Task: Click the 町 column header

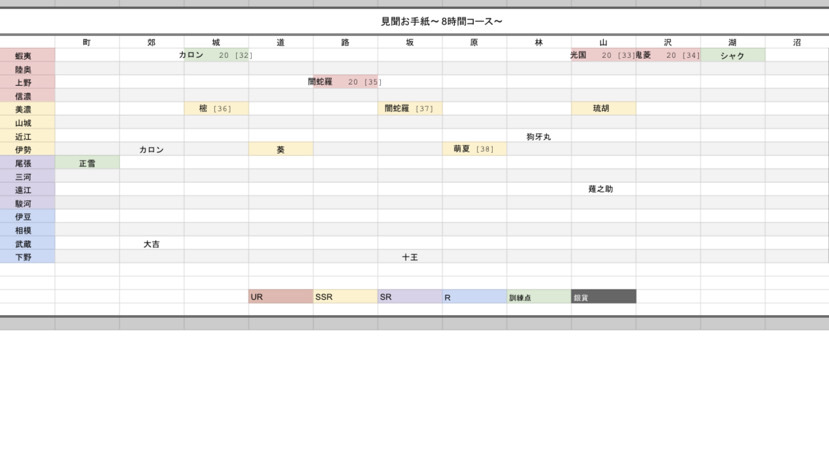Action: point(87,42)
